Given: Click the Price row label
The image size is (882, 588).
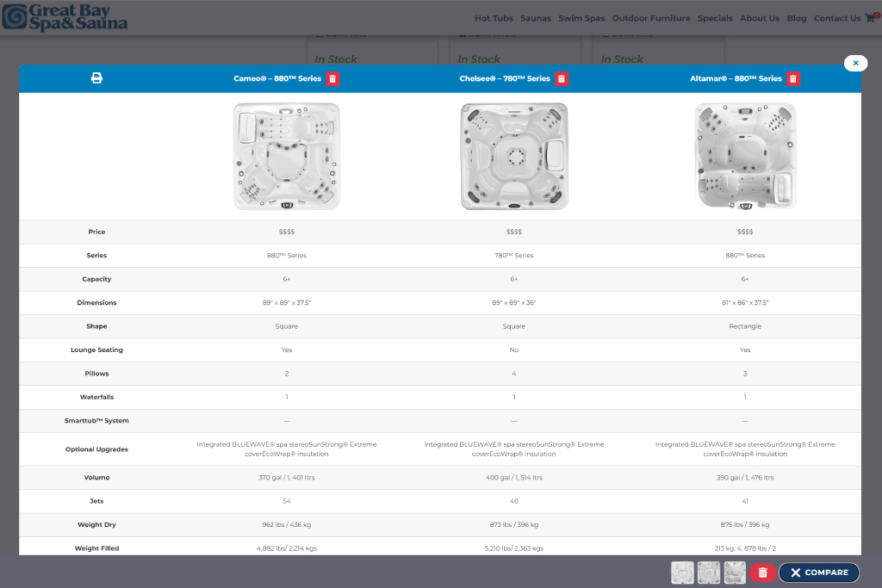Looking at the screenshot, I should point(96,232).
